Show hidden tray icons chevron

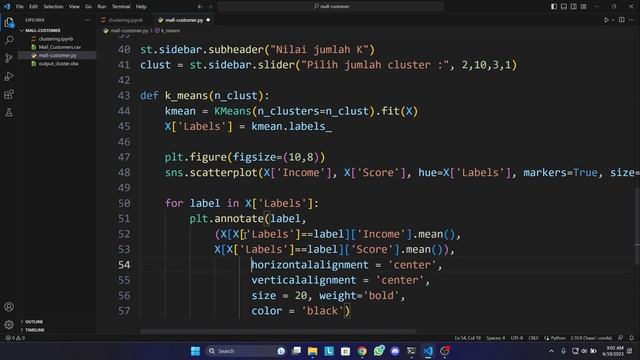551,351
